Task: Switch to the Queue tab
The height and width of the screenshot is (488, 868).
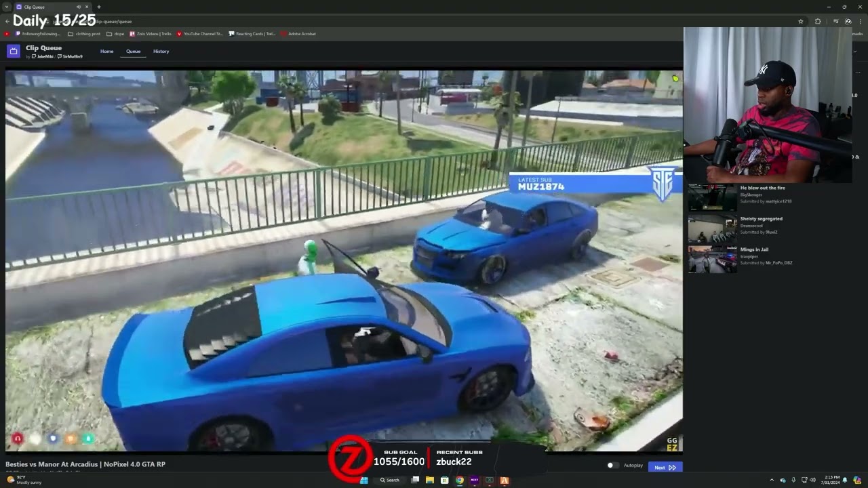Action: tap(134, 52)
